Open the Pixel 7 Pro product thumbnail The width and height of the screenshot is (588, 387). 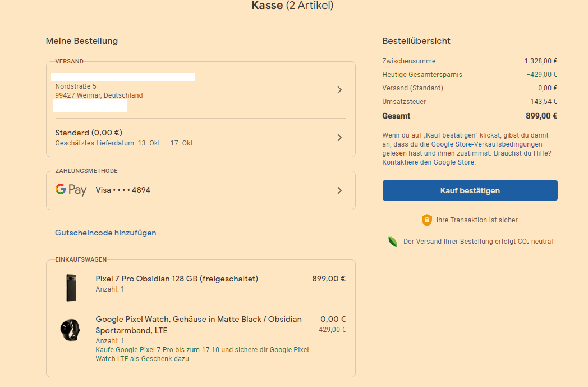point(71,288)
